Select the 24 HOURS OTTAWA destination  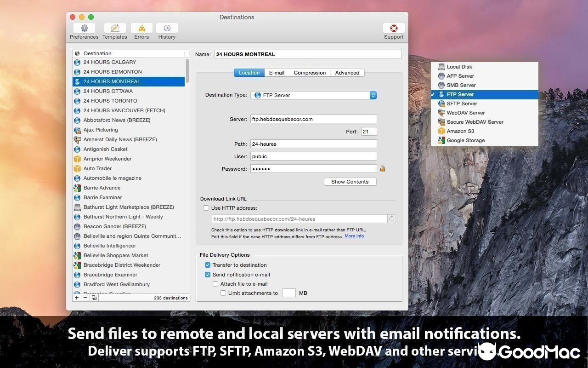110,91
